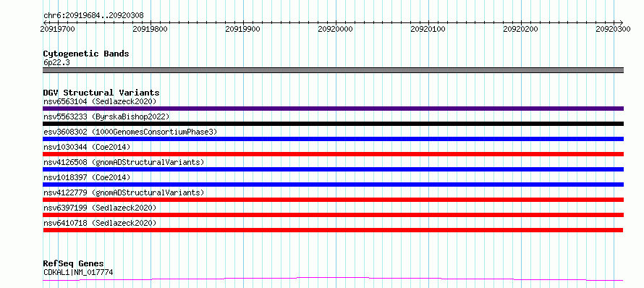Click the chr6:20919684..20920308 coordinate label
This screenshot has height=288, width=644.
point(93,16)
